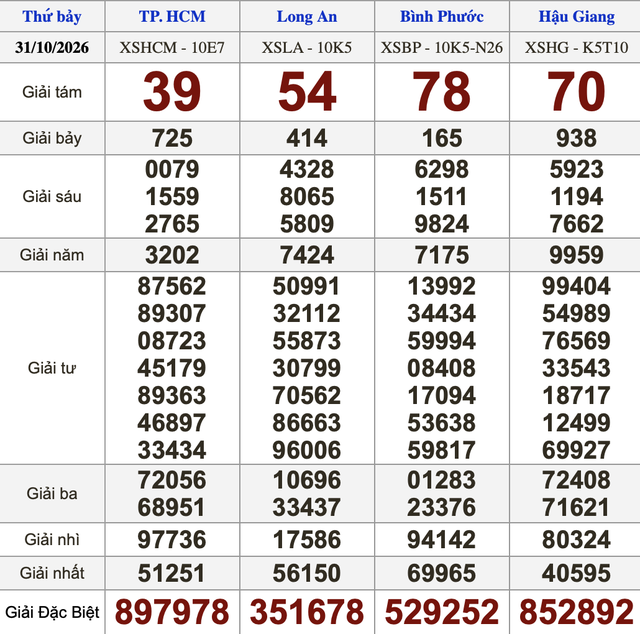Select Giải tư number 96006

[307, 450]
